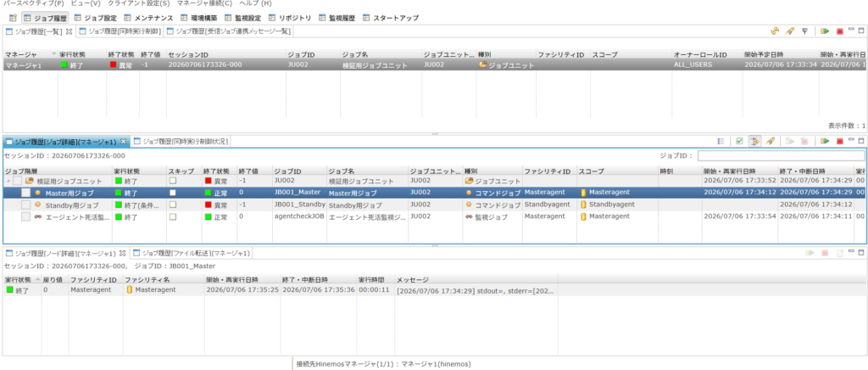Switch to the メンテナンス perspective
Screen dimensions: 868x370
[x=147, y=18]
